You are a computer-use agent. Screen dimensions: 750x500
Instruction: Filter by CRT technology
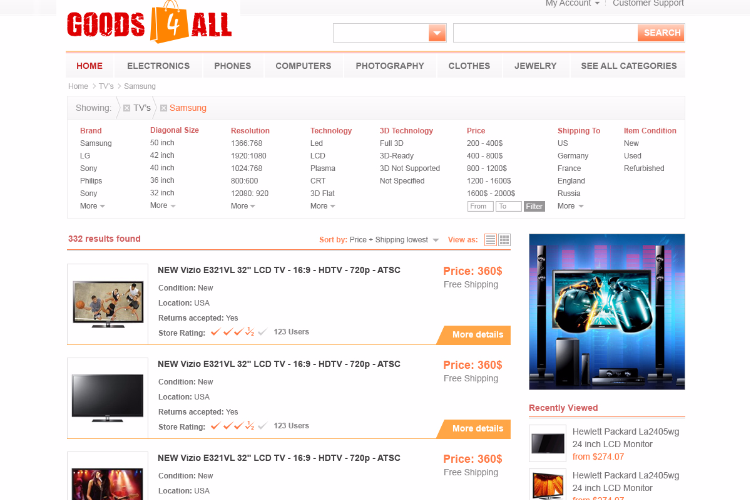click(318, 181)
